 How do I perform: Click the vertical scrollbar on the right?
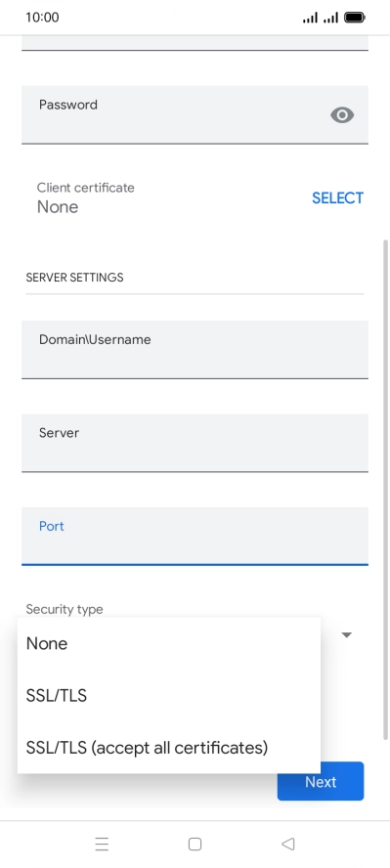pos(385,490)
